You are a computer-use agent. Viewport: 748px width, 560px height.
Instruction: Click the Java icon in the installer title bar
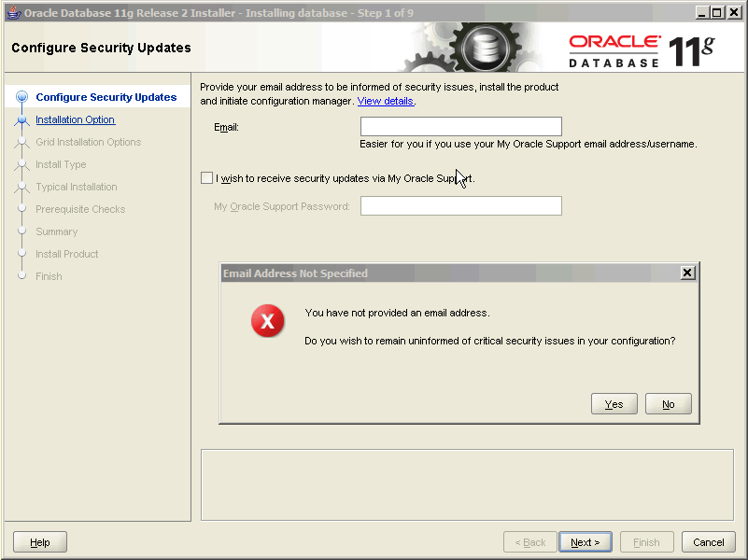14,12
